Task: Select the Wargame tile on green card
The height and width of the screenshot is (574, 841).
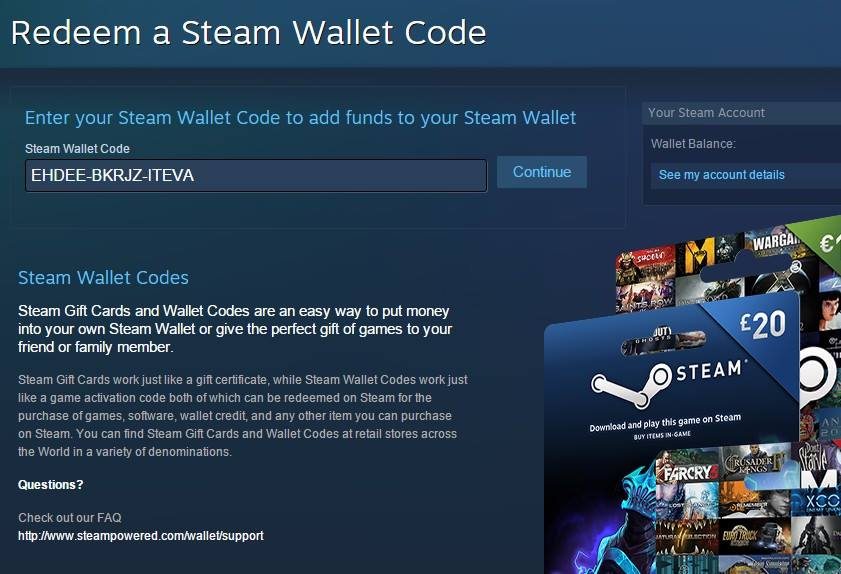Action: tap(773, 242)
